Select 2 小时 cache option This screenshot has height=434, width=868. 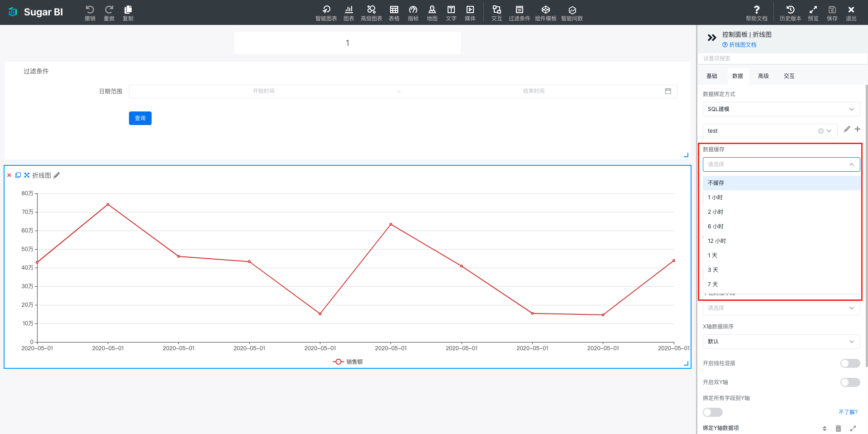[782, 212]
